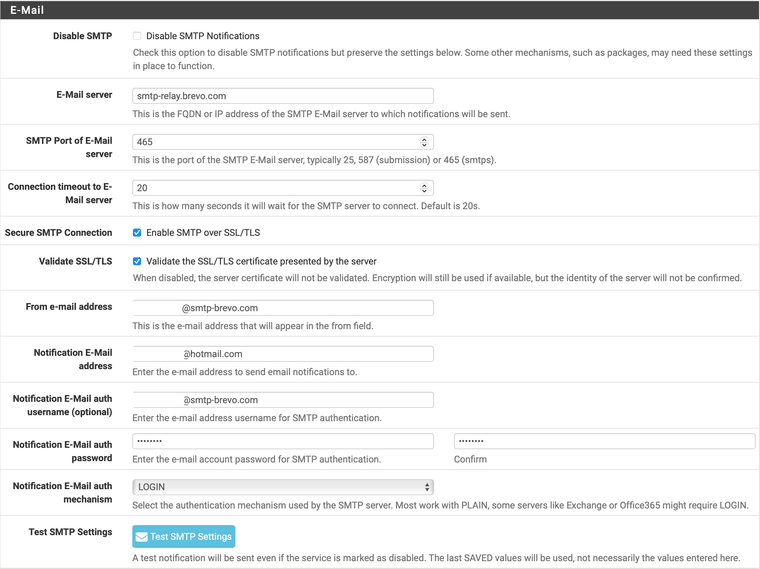Uncheck Validate the SSL/TLS certificate checkbox

pos(137,261)
